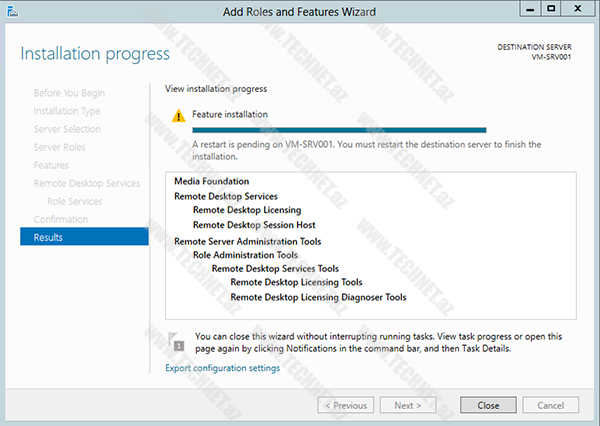Click the notifications flag icon near the bottom
The height and width of the screenshot is (426, 600).
[x=178, y=341]
